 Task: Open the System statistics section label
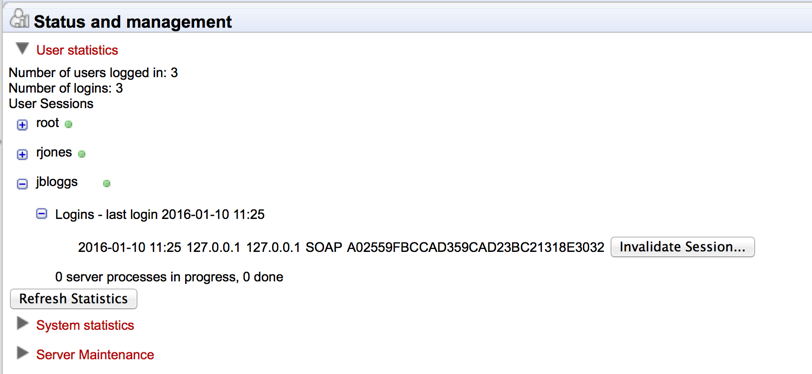[x=85, y=325]
